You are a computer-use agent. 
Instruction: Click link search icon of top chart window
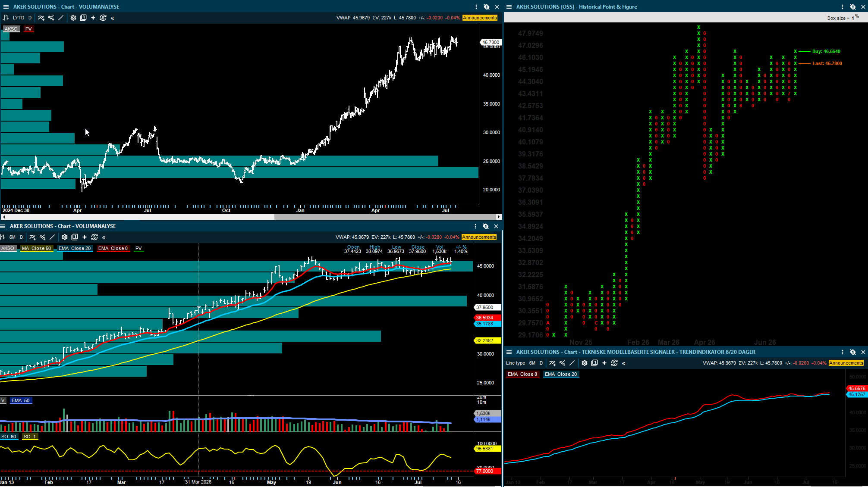(x=487, y=7)
